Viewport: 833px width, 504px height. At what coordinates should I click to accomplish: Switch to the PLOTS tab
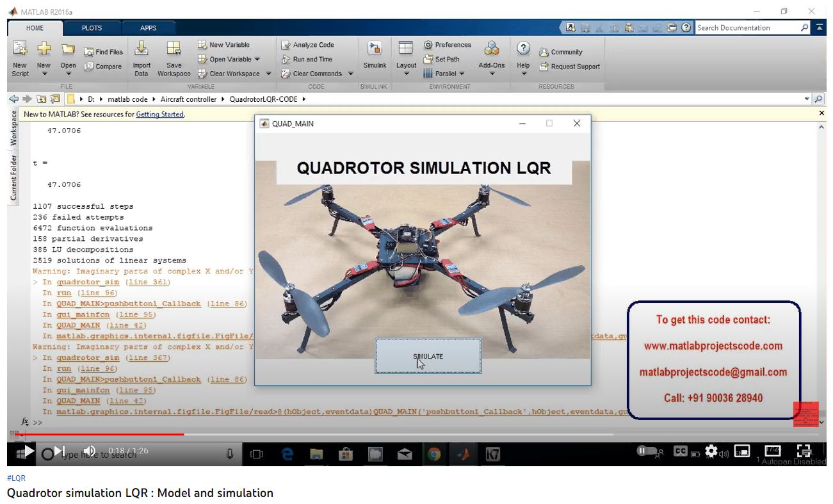point(92,28)
